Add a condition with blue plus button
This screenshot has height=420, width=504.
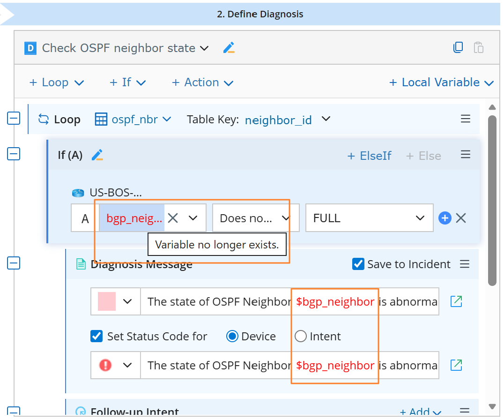[445, 218]
